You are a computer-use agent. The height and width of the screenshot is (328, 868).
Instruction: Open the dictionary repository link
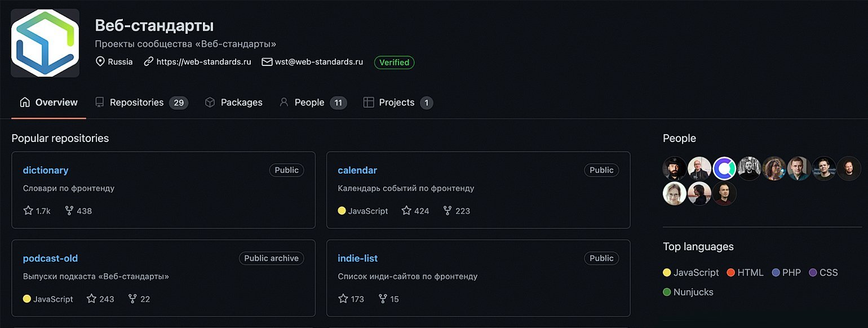[46, 170]
